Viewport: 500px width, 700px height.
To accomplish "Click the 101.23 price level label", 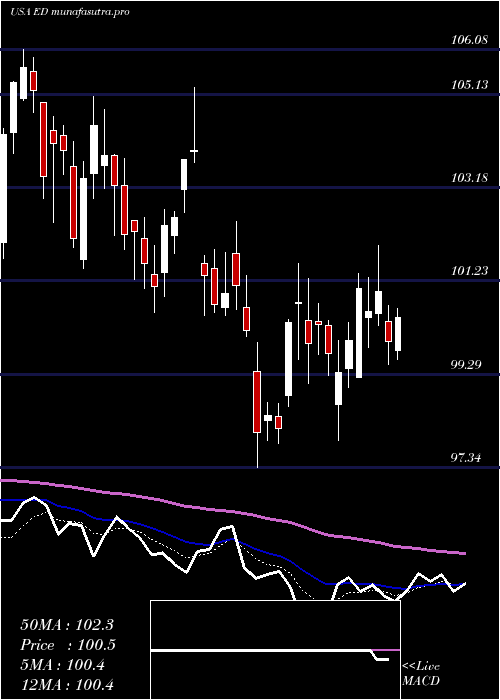I will pos(469,271).
